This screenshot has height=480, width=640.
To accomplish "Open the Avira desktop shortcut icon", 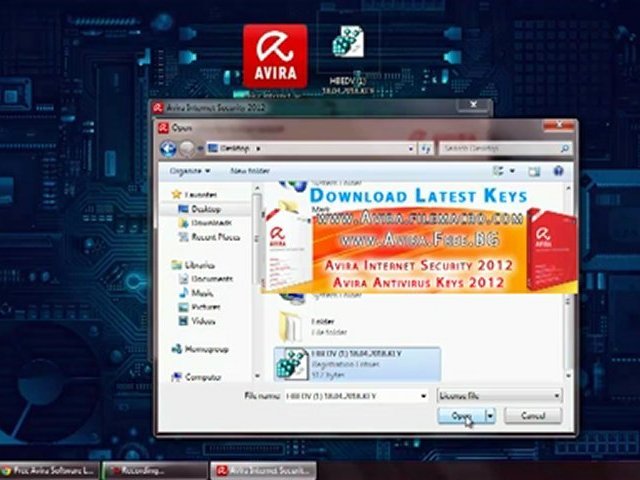I will [x=275, y=56].
